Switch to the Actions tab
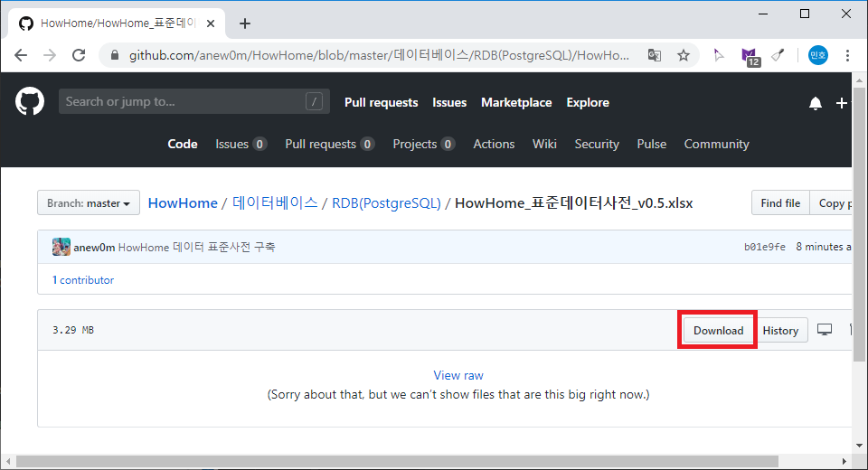 494,144
